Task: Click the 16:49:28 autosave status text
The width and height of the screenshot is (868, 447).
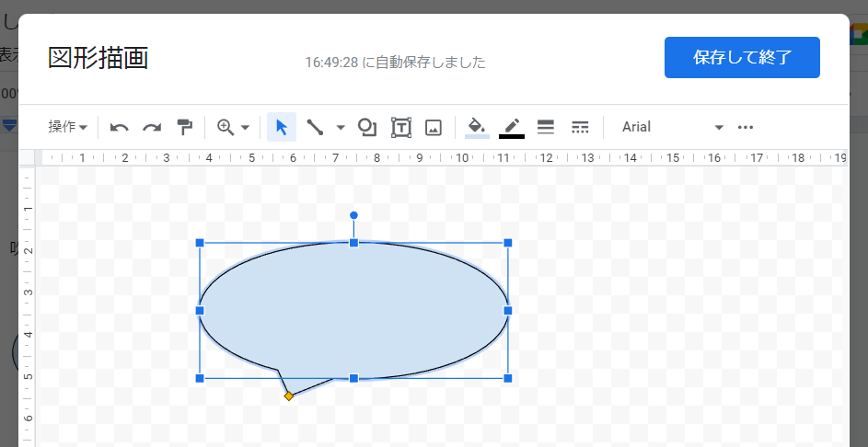Action: click(x=395, y=63)
